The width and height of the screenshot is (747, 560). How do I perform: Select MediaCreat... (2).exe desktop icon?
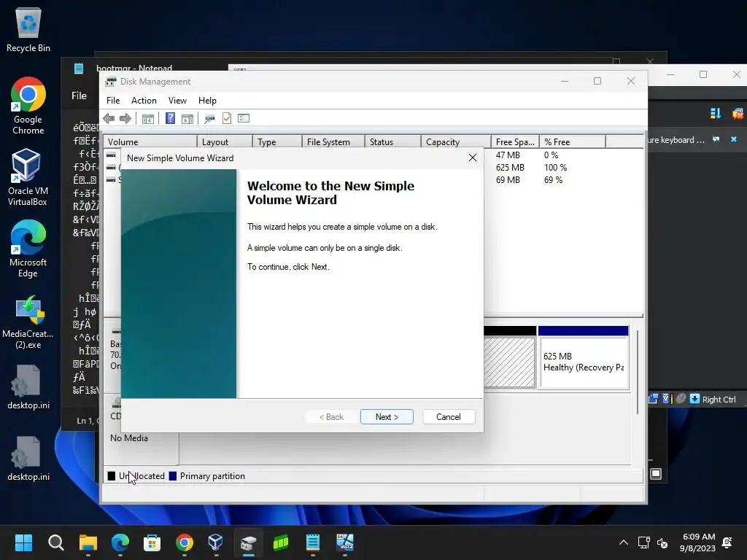(28, 322)
